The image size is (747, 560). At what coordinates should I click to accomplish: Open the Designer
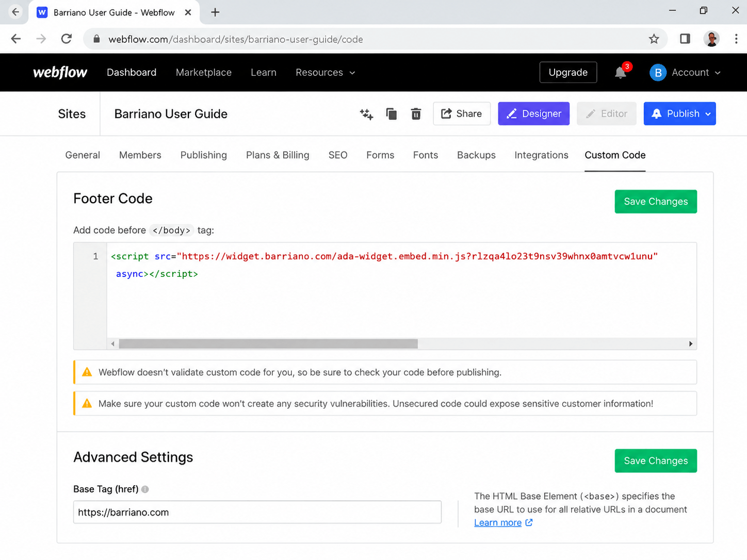[x=533, y=113]
